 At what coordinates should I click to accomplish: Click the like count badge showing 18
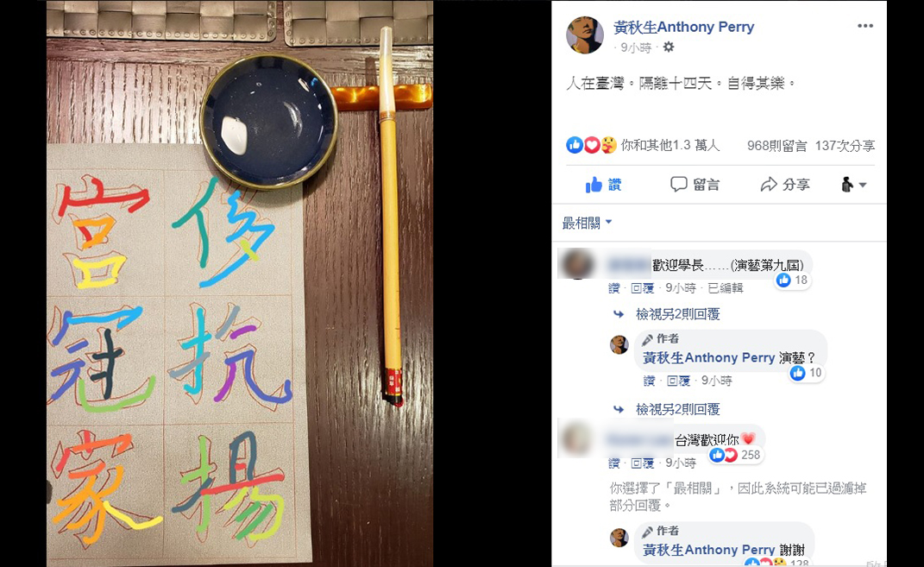[793, 280]
